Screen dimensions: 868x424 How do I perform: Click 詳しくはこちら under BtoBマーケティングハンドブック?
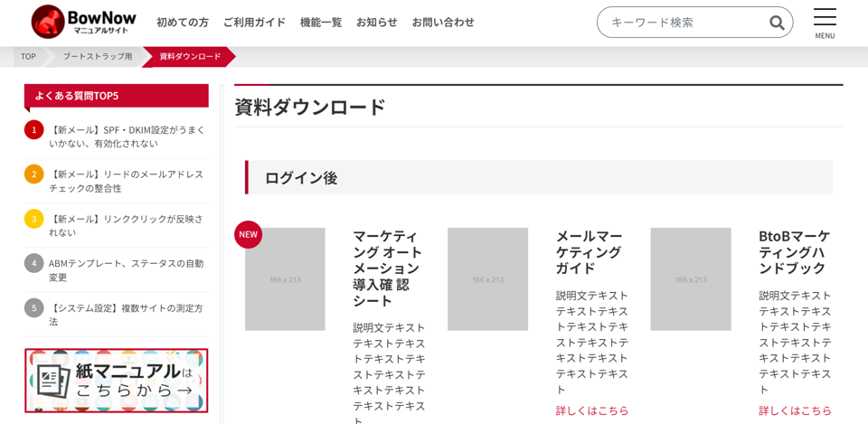point(795,410)
